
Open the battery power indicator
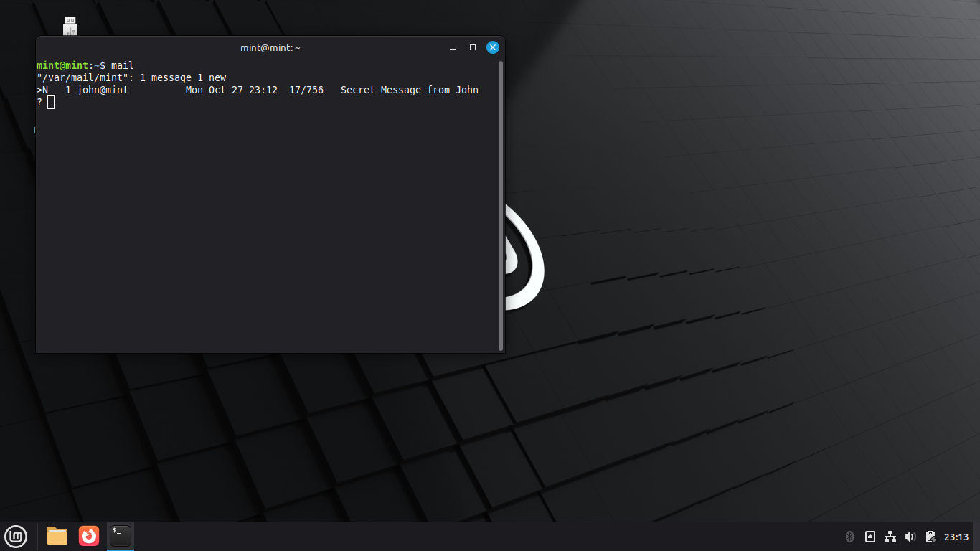click(x=930, y=537)
